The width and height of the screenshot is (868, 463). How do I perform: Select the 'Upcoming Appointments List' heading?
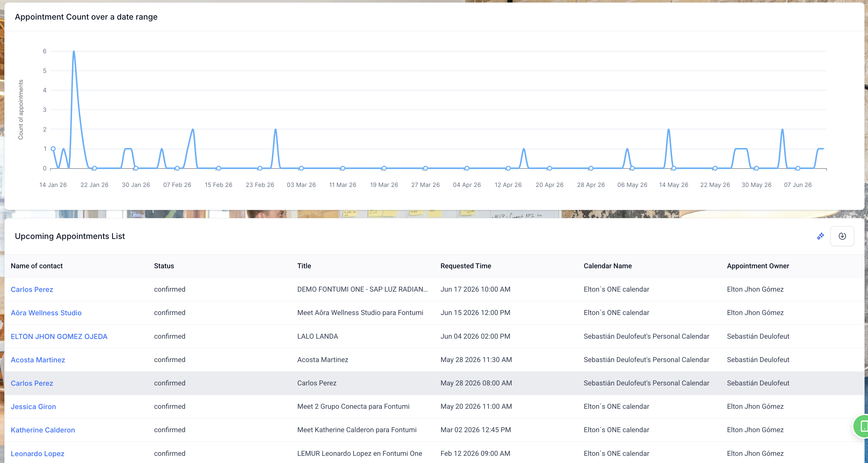coord(70,236)
